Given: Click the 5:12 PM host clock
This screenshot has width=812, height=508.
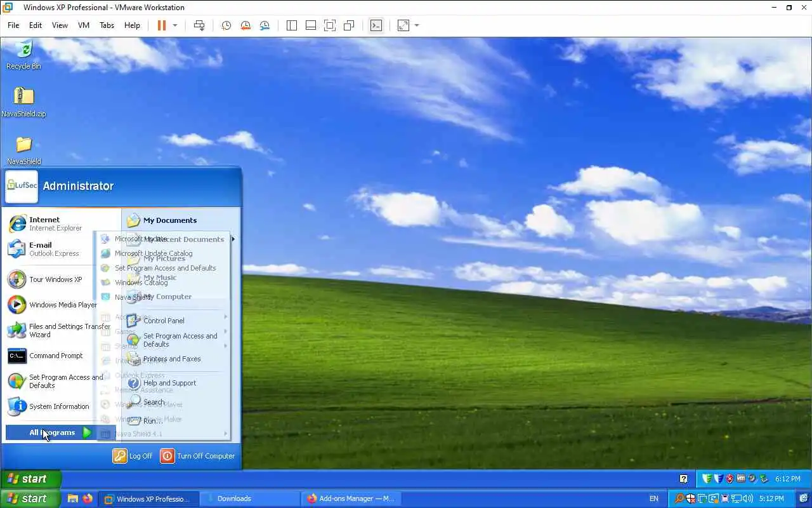Looking at the screenshot, I should pos(772,498).
